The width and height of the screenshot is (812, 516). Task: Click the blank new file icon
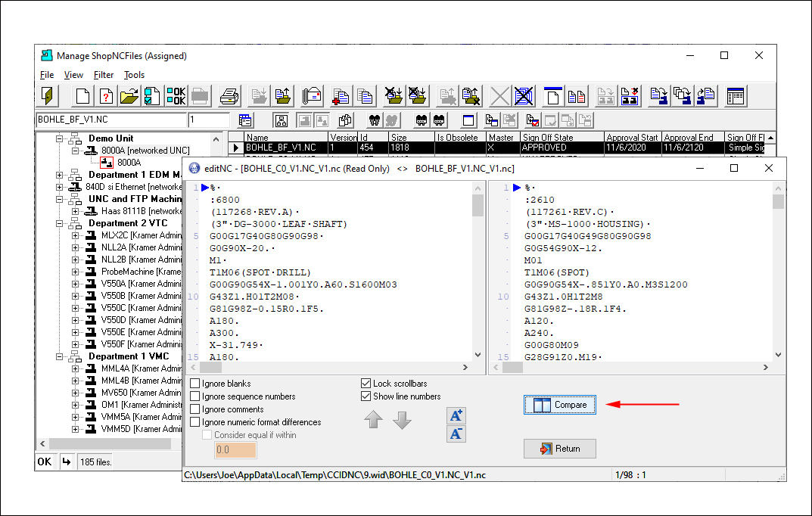click(x=82, y=96)
